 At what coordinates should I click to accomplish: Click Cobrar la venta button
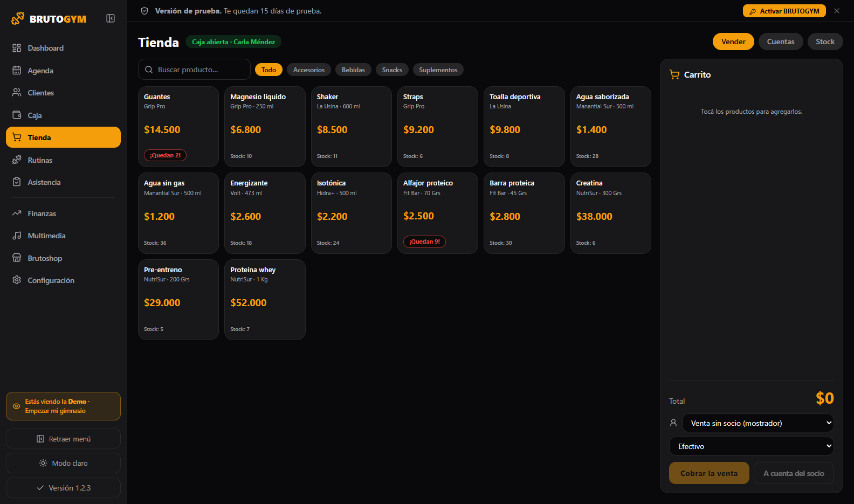(709, 473)
